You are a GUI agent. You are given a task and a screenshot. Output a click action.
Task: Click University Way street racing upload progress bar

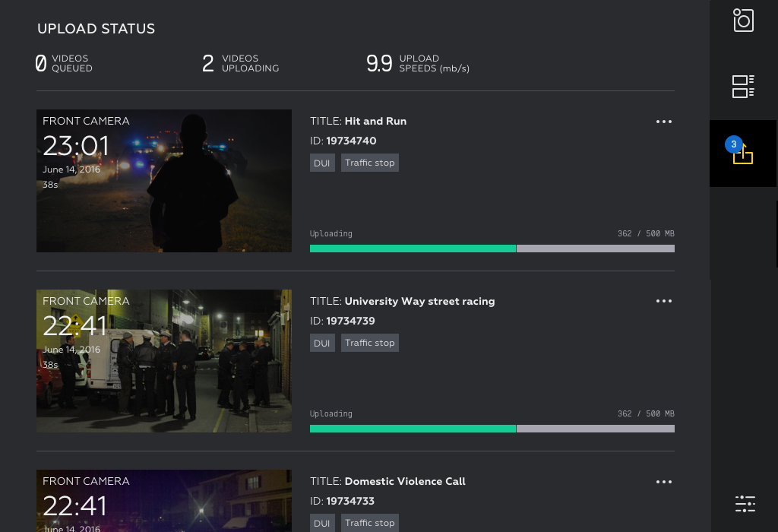coord(492,429)
